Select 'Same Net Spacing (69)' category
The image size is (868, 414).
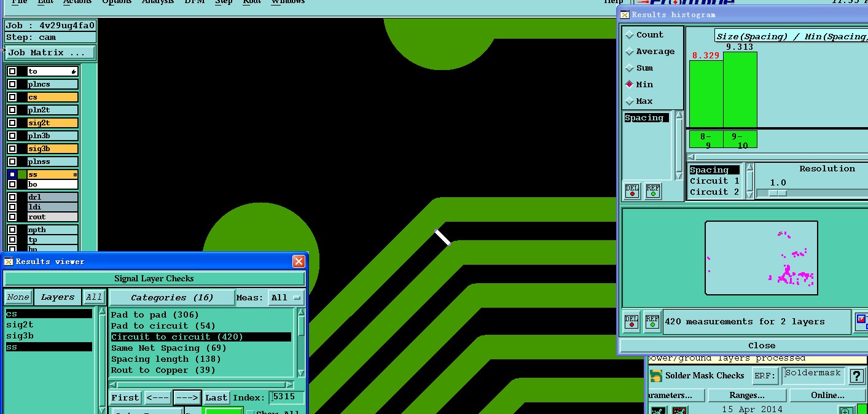pos(201,348)
